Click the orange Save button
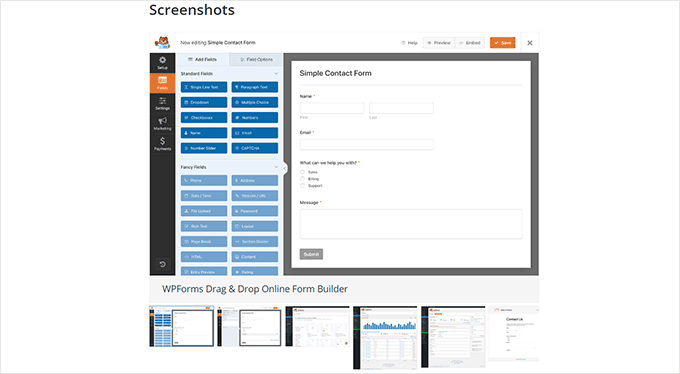Viewport: 680px width, 374px height. [x=503, y=43]
